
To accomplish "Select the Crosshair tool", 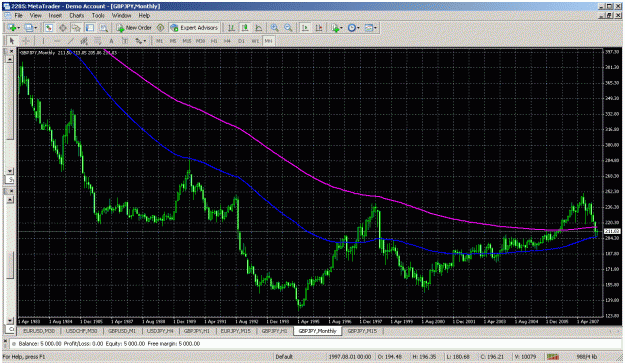I will (26, 41).
